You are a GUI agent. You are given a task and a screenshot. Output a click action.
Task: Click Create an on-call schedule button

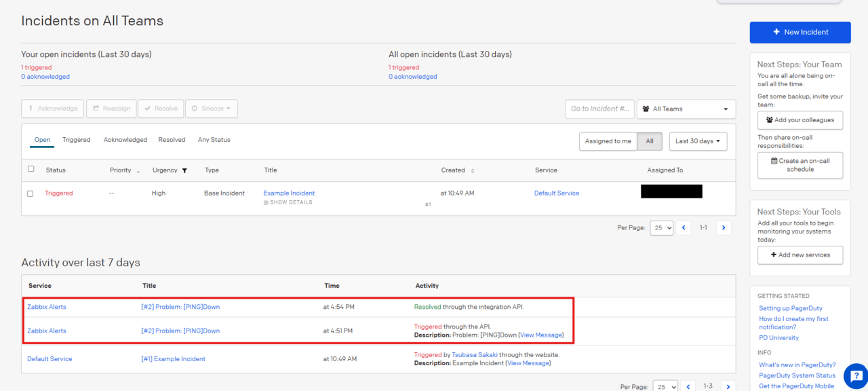click(800, 165)
